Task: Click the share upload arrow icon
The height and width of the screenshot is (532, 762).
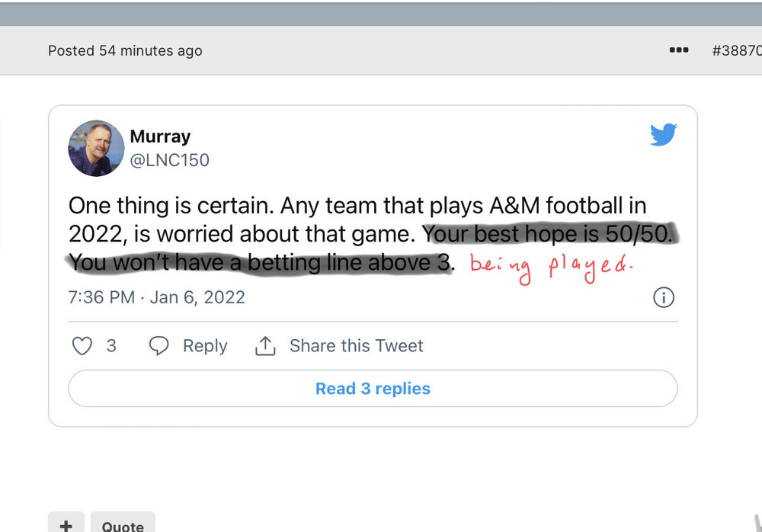Action: (264, 346)
